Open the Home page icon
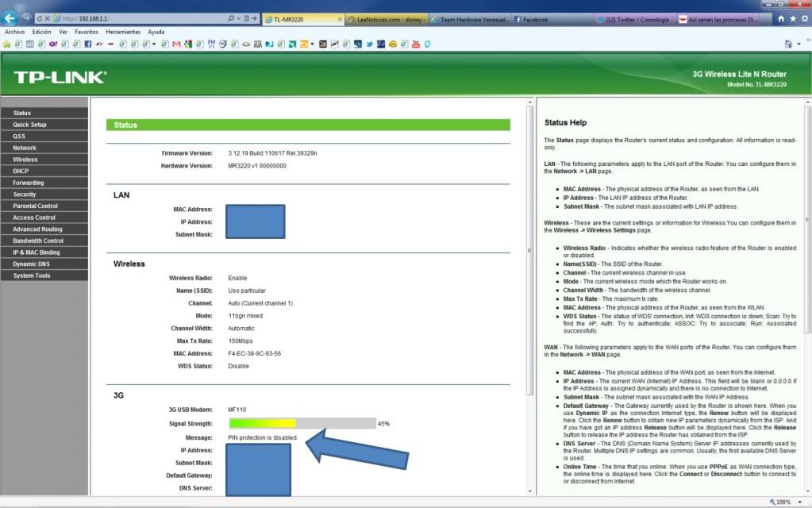812x508 pixels. (x=781, y=18)
